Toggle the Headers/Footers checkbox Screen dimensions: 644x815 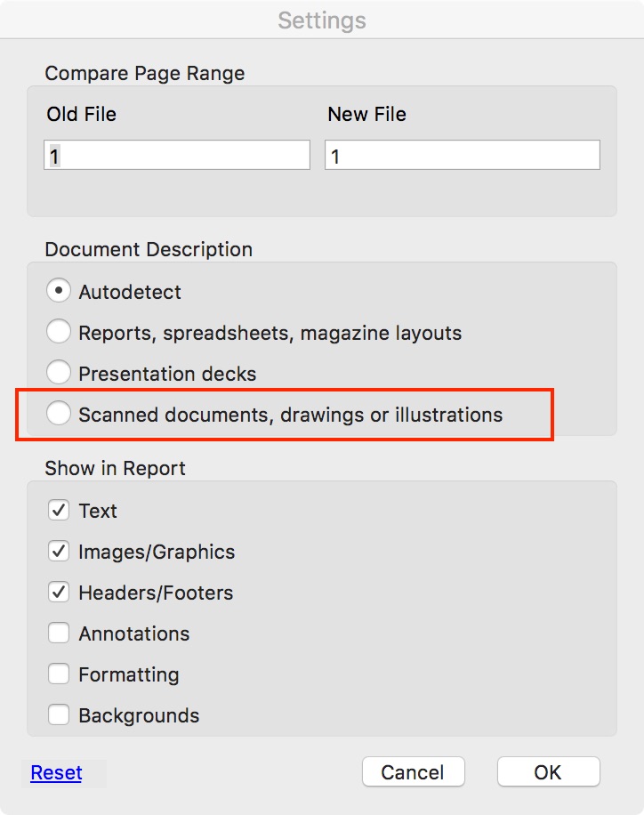point(59,593)
